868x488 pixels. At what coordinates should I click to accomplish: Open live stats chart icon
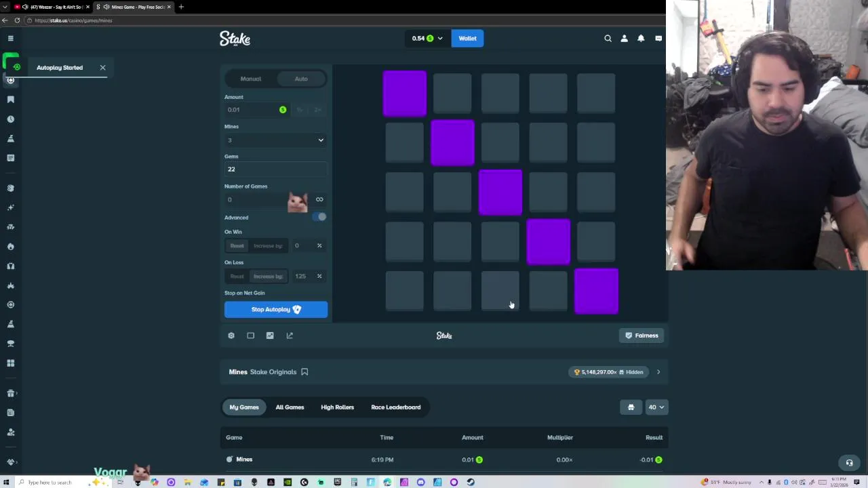point(270,335)
